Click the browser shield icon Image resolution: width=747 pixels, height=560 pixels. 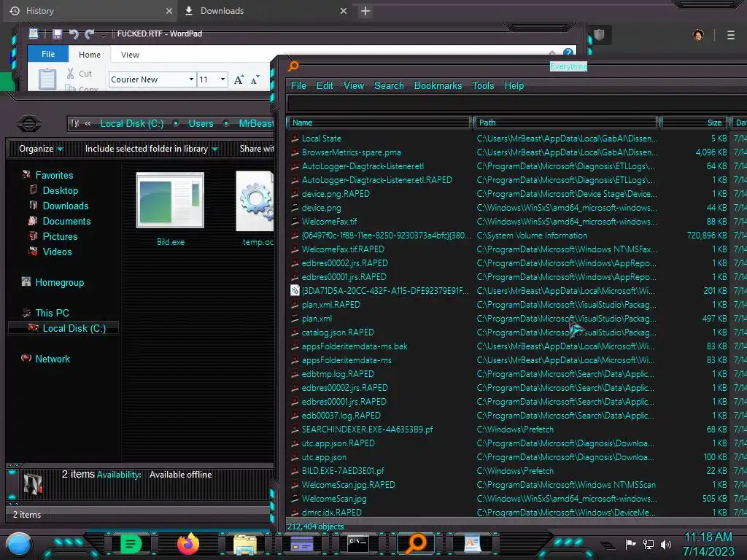(x=599, y=35)
